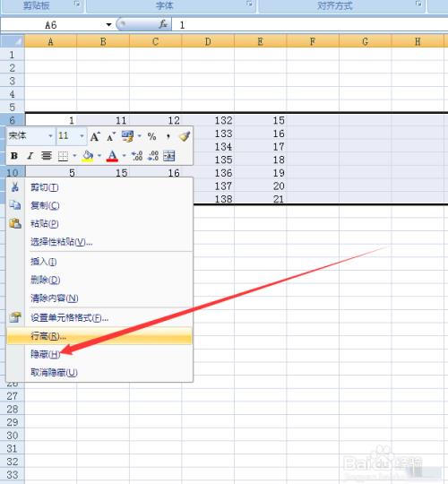Select 行高(R)... menu entry
The width and height of the screenshot is (448, 484).
pos(99,336)
